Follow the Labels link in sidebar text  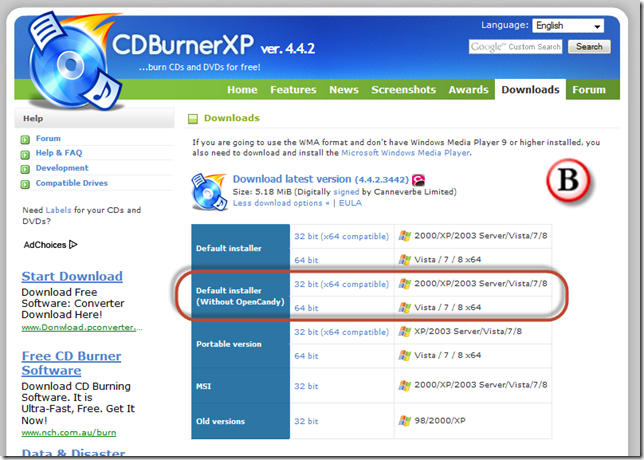[x=58, y=210]
